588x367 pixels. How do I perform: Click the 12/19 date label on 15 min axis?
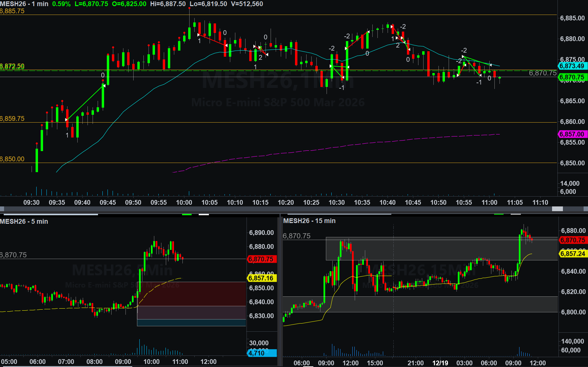coord(440,363)
